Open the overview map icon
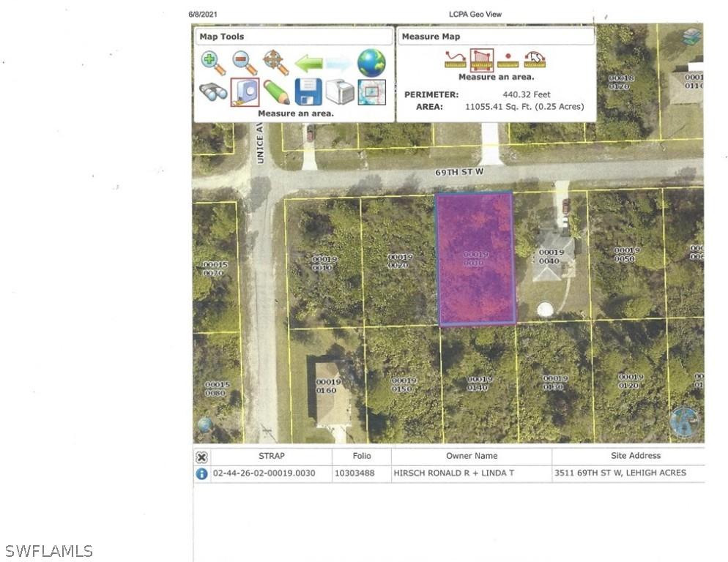Image resolution: width=728 pixels, height=562 pixels. pyautogui.click(x=371, y=91)
